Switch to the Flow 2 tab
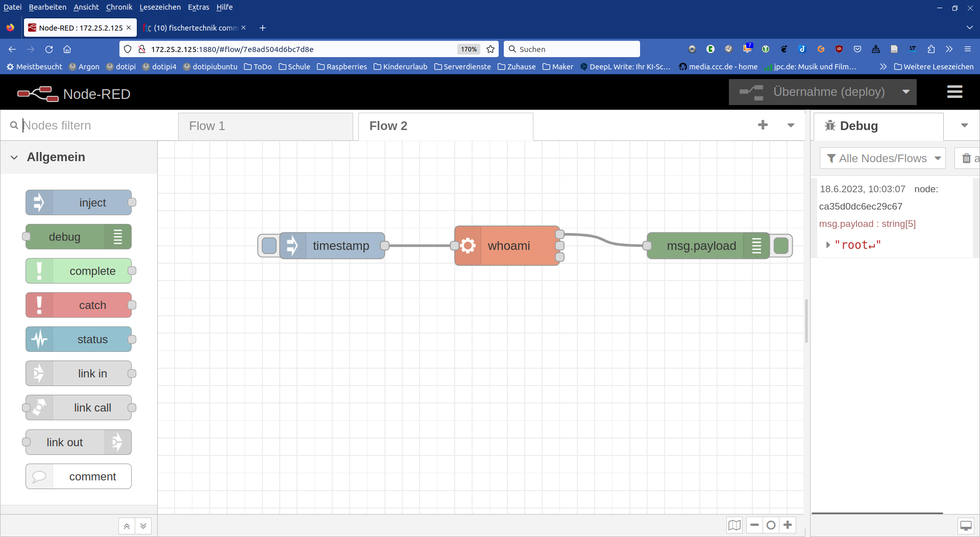This screenshot has height=537, width=980. click(446, 126)
